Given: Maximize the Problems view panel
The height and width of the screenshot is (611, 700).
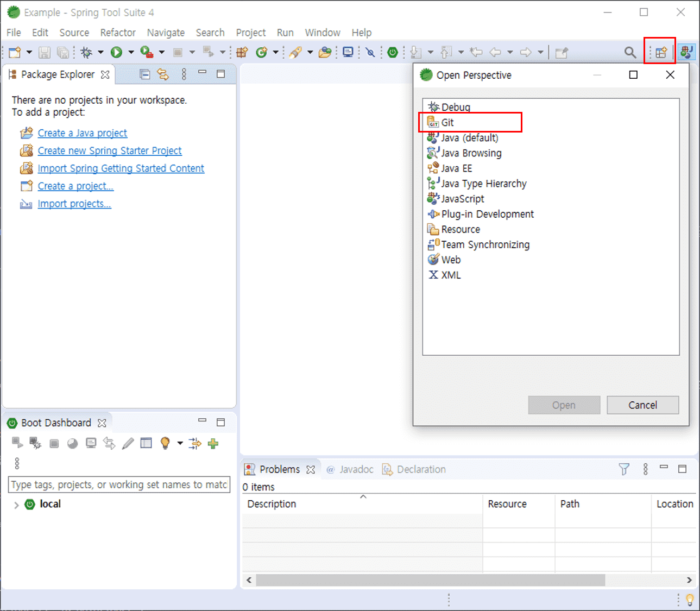Looking at the screenshot, I should point(682,469).
